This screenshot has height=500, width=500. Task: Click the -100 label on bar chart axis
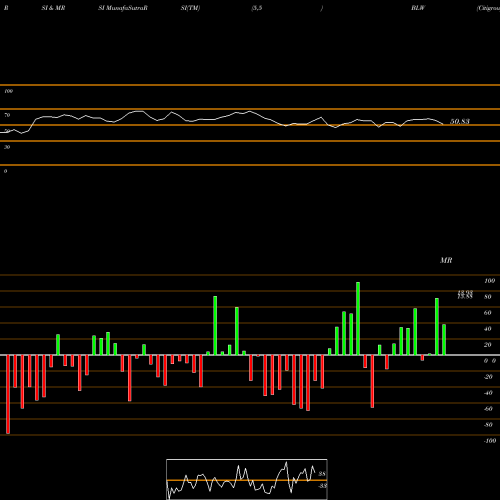coord(490,441)
